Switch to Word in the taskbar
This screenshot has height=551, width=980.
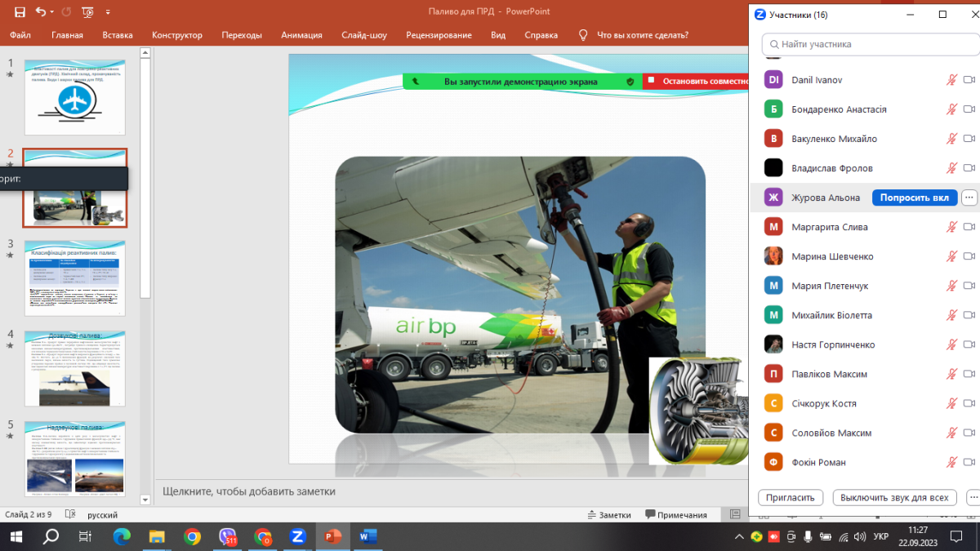[367, 536]
